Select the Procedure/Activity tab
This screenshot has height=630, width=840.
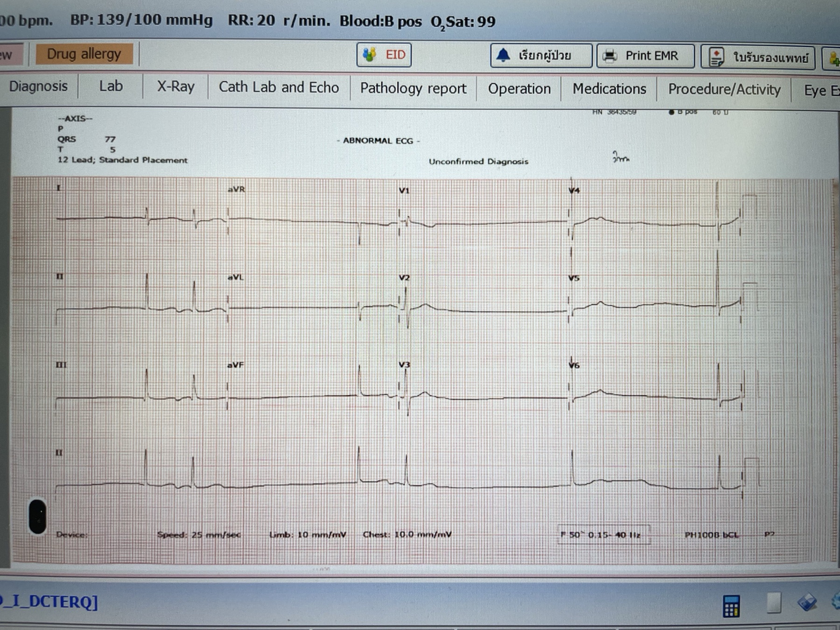click(724, 90)
